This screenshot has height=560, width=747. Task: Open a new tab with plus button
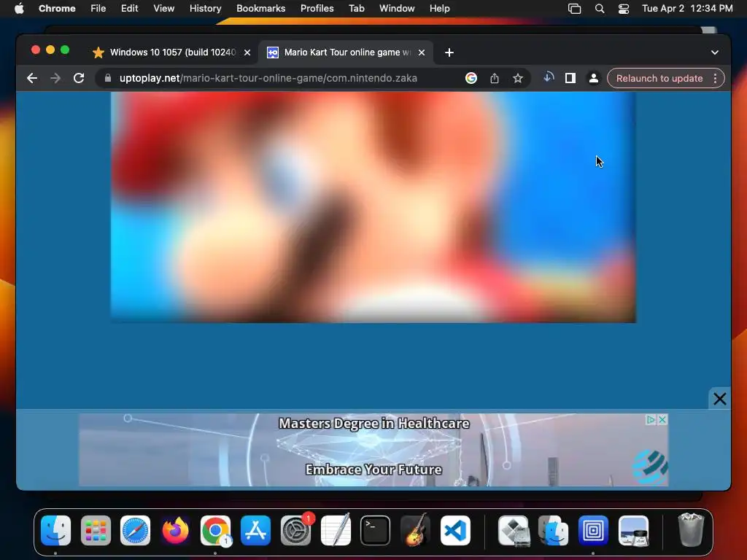point(449,52)
